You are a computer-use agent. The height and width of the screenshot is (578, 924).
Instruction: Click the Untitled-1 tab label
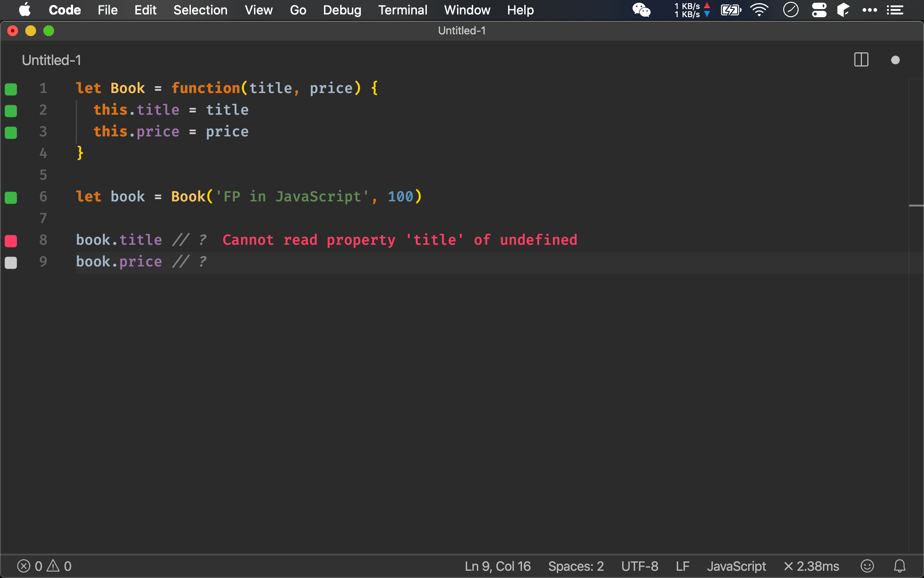click(51, 60)
